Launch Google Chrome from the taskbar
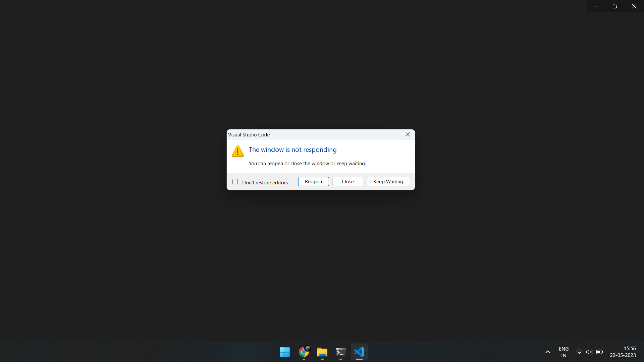 (304, 352)
